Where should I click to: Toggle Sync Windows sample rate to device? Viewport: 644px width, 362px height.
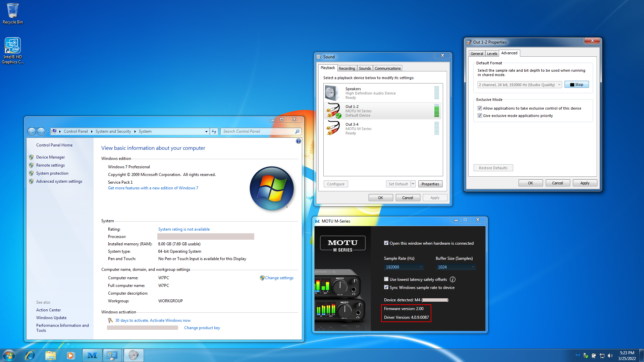tap(386, 287)
